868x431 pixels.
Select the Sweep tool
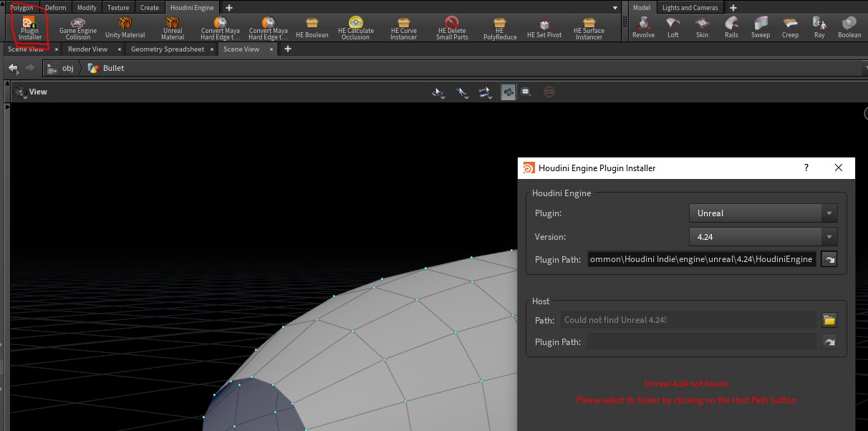(761, 27)
